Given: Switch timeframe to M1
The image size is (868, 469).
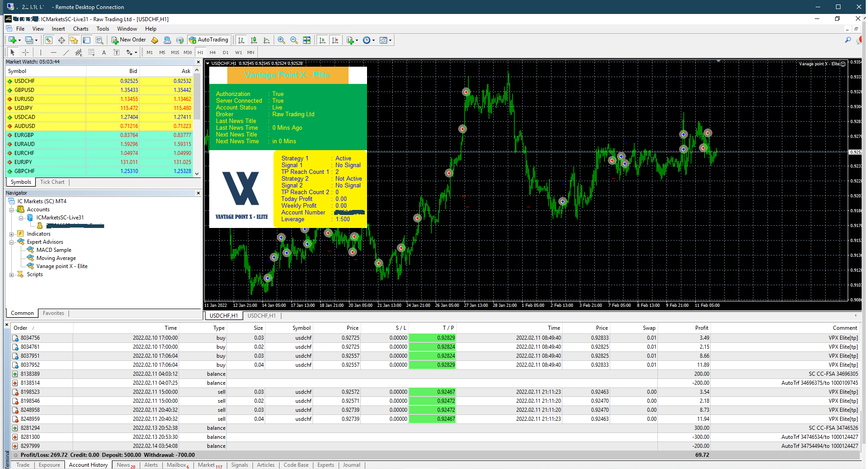Looking at the screenshot, I should point(150,52).
